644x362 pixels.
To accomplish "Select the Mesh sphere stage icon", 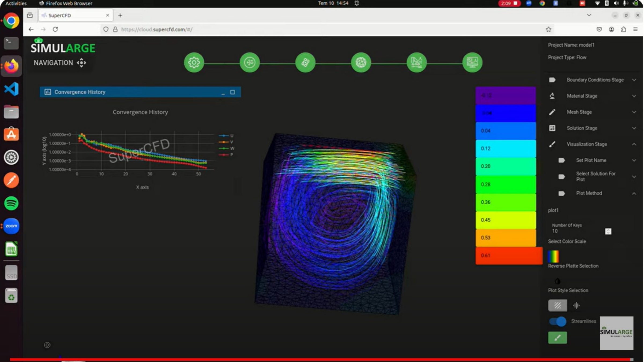I will click(x=361, y=62).
